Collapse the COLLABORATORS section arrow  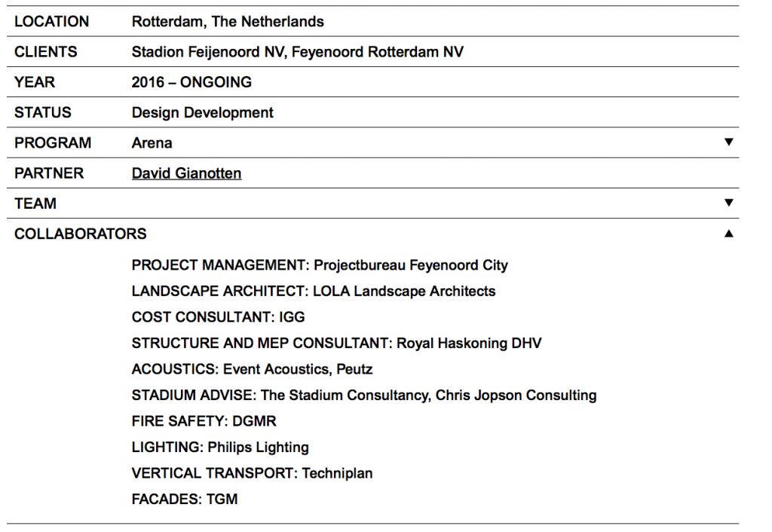pyautogui.click(x=728, y=234)
